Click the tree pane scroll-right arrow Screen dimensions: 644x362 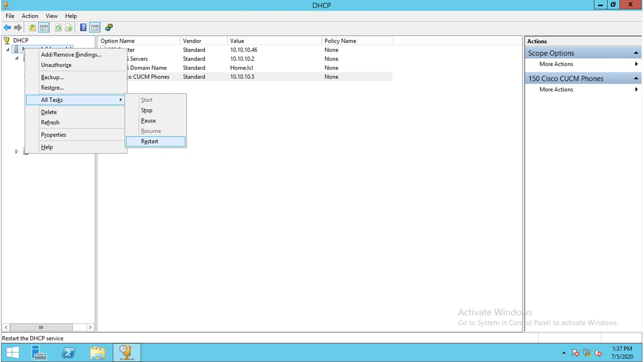tap(90, 327)
